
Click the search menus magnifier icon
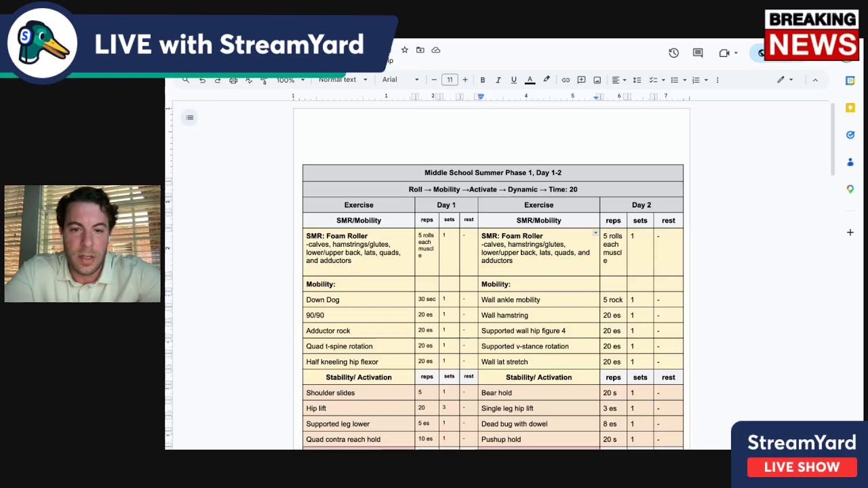click(185, 80)
